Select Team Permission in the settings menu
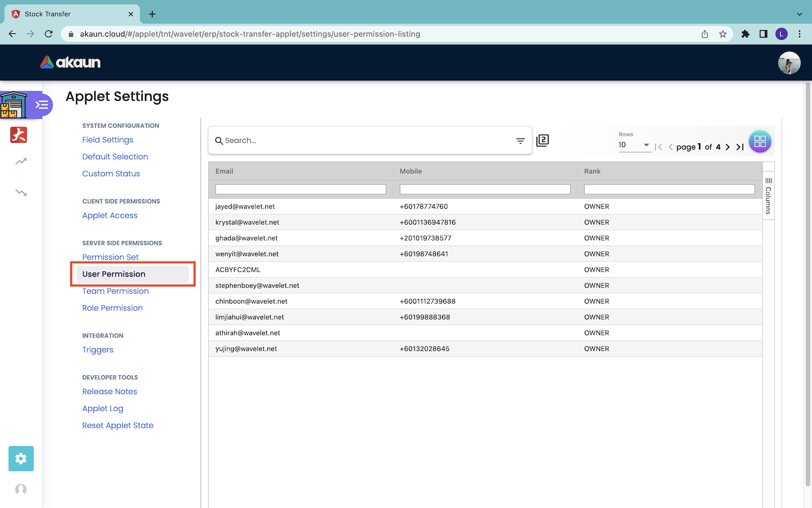Image resolution: width=812 pixels, height=508 pixels. point(116,291)
